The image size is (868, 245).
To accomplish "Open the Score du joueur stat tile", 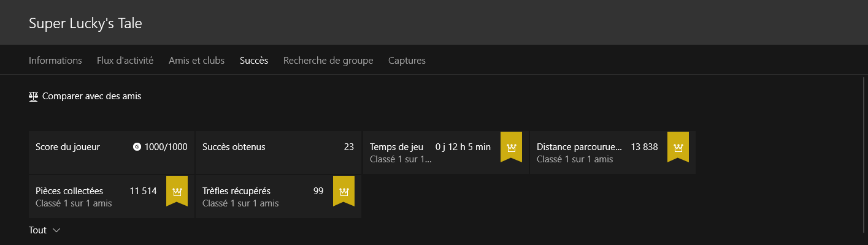I will [111, 153].
